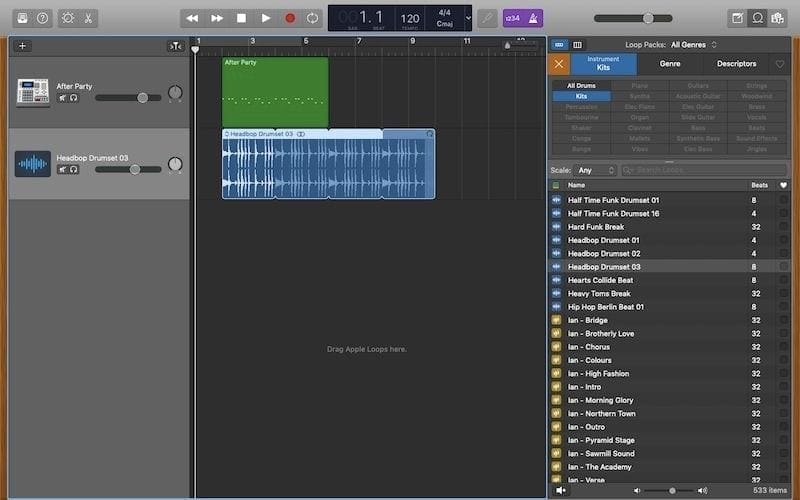Click the Tuner icon
Screen dimensions: 800x500
pos(487,18)
